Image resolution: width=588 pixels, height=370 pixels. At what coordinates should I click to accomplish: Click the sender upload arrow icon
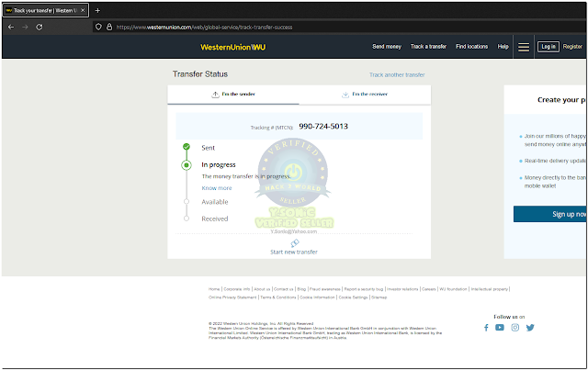coord(215,95)
